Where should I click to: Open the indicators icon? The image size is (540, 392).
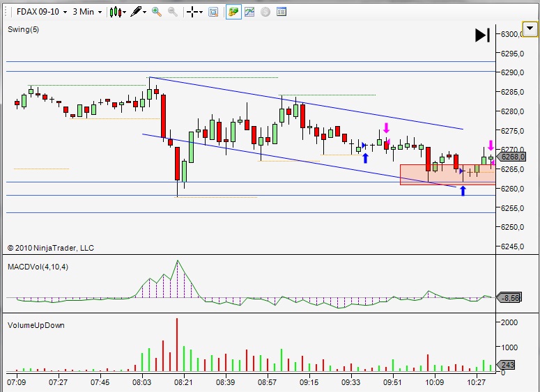[249, 12]
